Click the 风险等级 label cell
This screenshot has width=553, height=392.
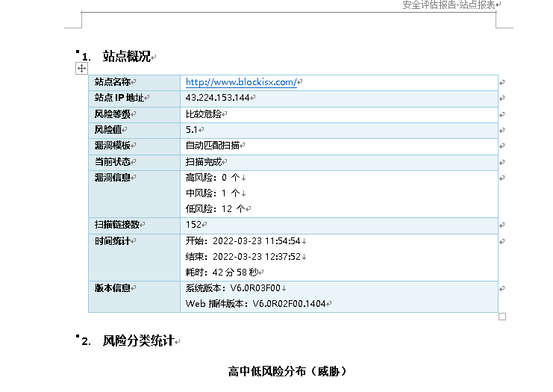click(134, 115)
